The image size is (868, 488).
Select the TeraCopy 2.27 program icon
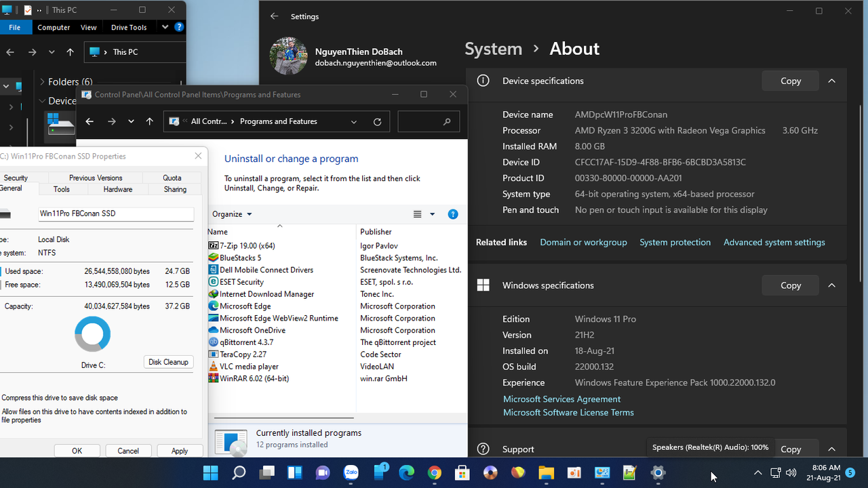(x=214, y=354)
